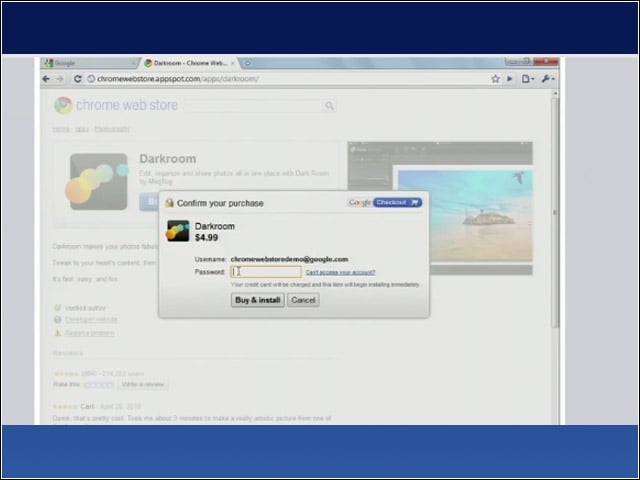Click the web store search field
640x480 pixels.
253,106
